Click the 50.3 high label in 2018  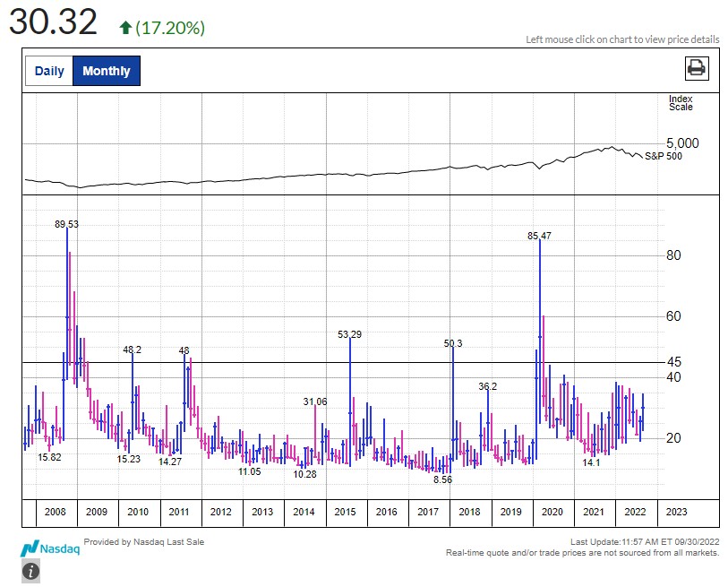[453, 343]
